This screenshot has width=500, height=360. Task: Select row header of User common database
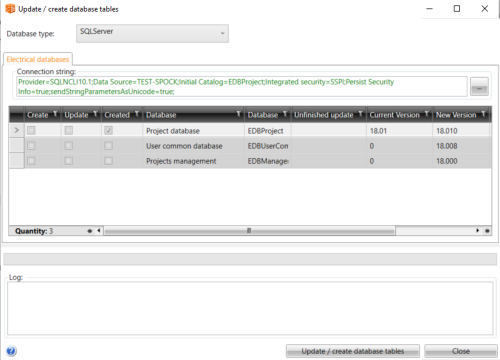[16, 146]
